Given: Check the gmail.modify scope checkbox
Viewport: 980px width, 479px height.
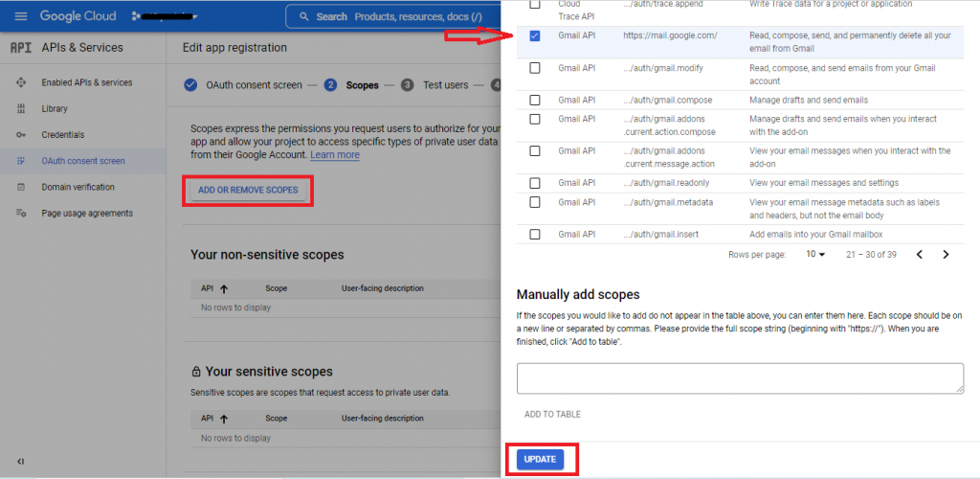Looking at the screenshot, I should click(x=534, y=68).
